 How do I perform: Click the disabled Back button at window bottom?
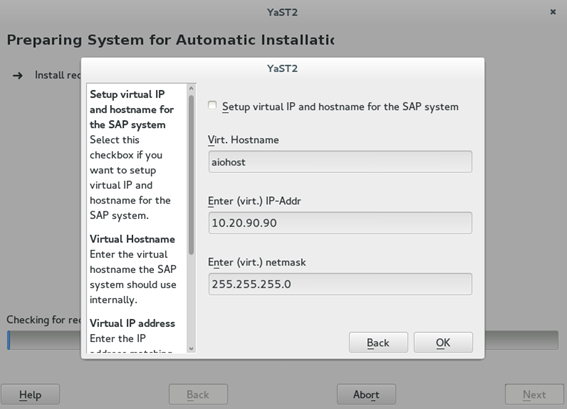point(198,395)
